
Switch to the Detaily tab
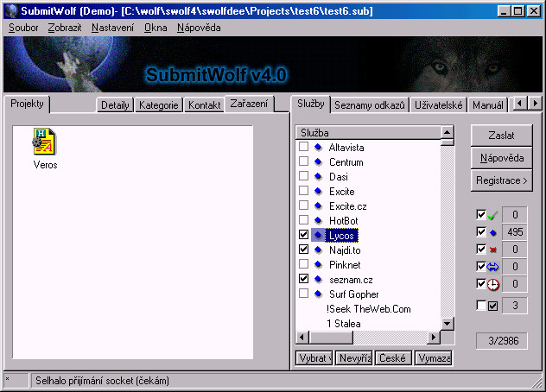[x=115, y=104]
